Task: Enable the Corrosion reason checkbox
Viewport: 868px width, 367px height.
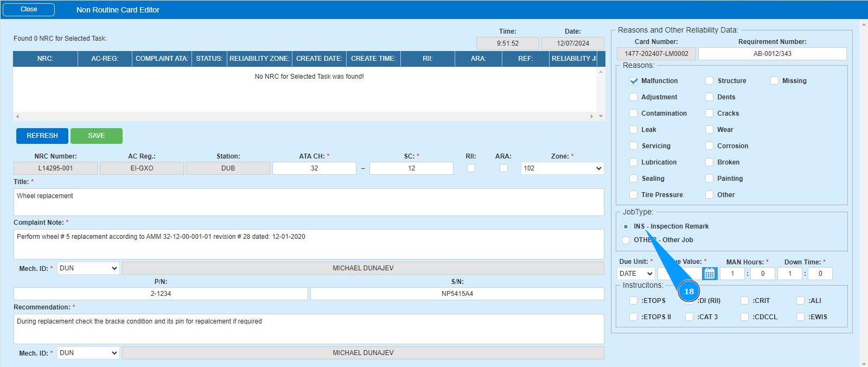Action: [x=709, y=146]
